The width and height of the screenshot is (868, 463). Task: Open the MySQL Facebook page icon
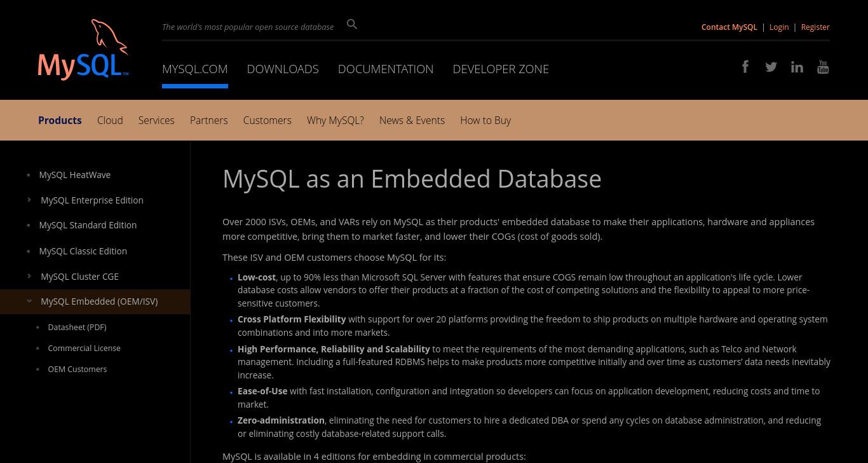click(x=745, y=67)
